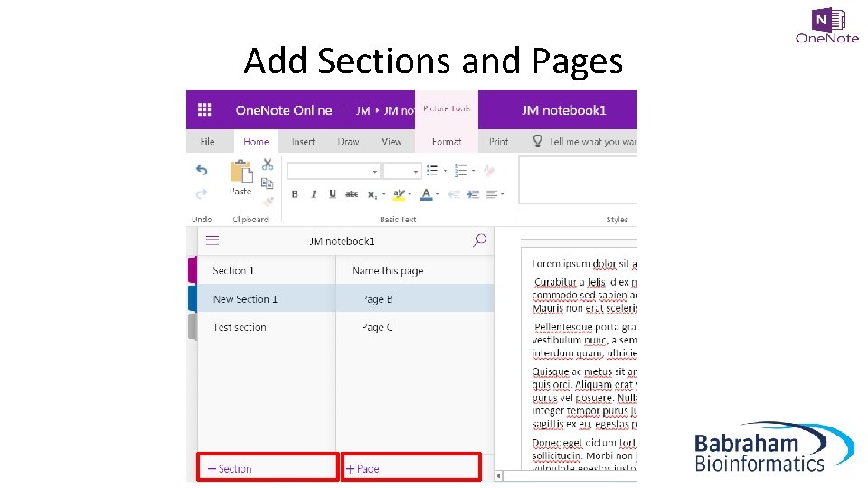Screen dimensions: 868x488
Task: Open paragraph alignment dropdown arrow
Action: coord(502,194)
